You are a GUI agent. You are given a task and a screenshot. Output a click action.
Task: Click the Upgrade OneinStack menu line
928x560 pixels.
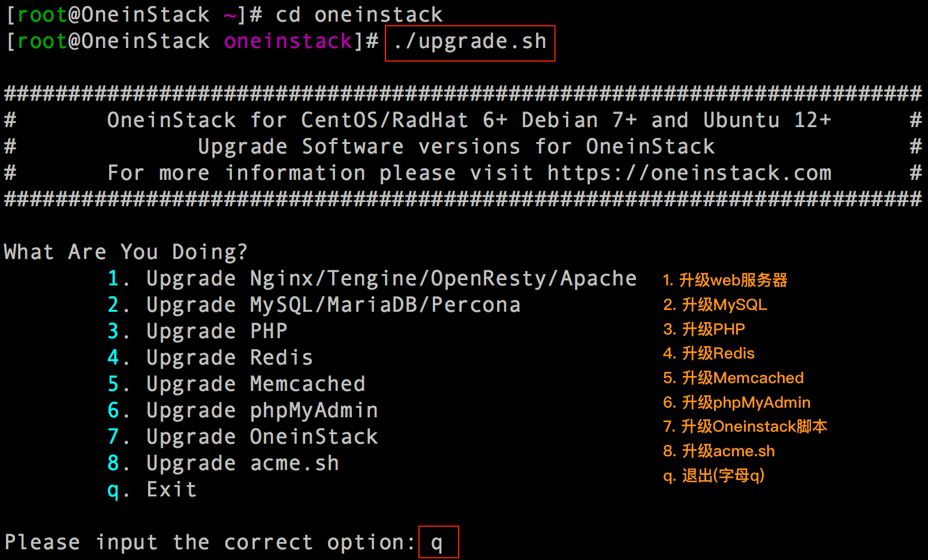tap(262, 437)
